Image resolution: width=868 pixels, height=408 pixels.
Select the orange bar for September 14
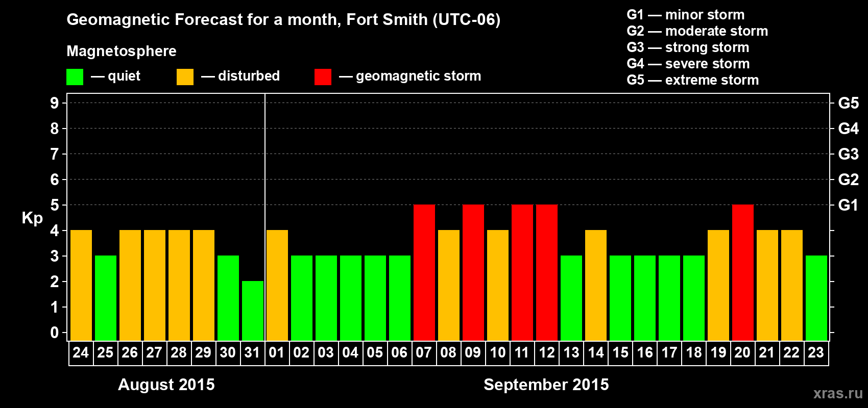coord(596,286)
